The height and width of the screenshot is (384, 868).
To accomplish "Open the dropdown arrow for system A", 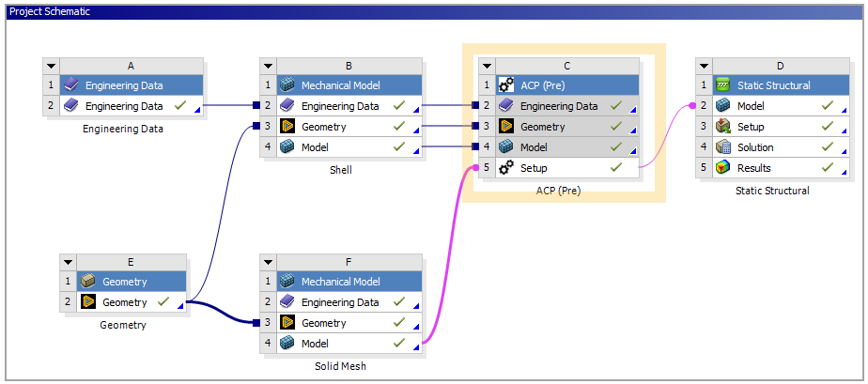I will pos(52,66).
